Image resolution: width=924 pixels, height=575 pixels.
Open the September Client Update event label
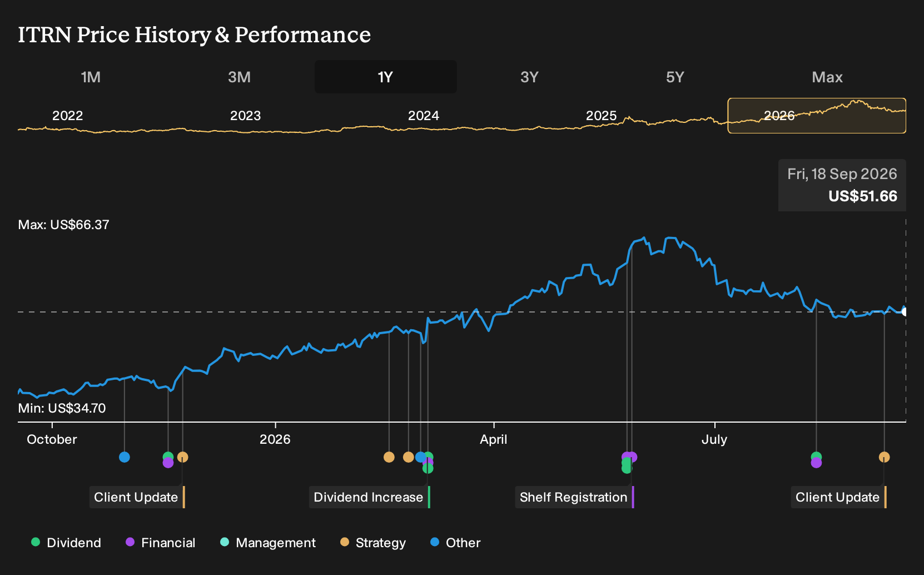pos(839,497)
